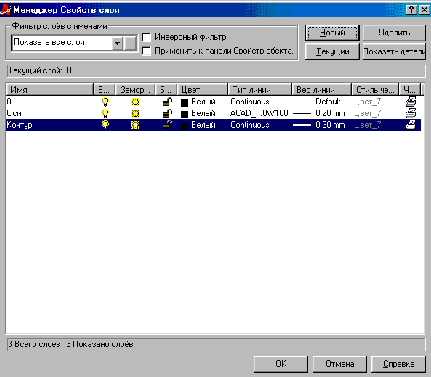Click the printer plot icon for layer Оси
The width and height of the screenshot is (431, 377).
pos(411,113)
